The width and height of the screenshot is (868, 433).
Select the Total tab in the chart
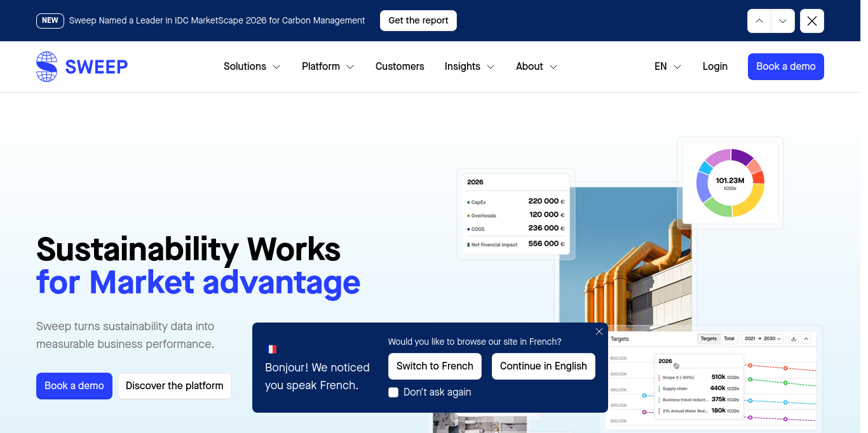point(729,339)
